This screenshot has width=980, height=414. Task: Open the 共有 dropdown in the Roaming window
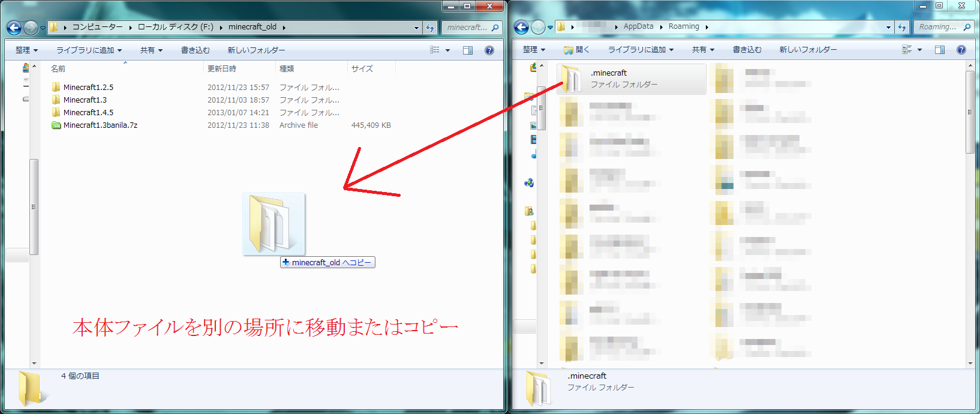point(703,50)
